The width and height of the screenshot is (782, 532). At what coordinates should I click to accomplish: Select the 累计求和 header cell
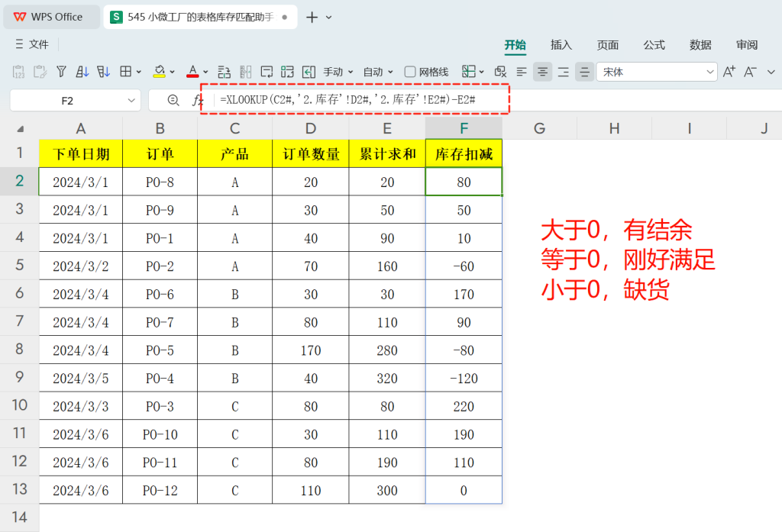point(387,153)
